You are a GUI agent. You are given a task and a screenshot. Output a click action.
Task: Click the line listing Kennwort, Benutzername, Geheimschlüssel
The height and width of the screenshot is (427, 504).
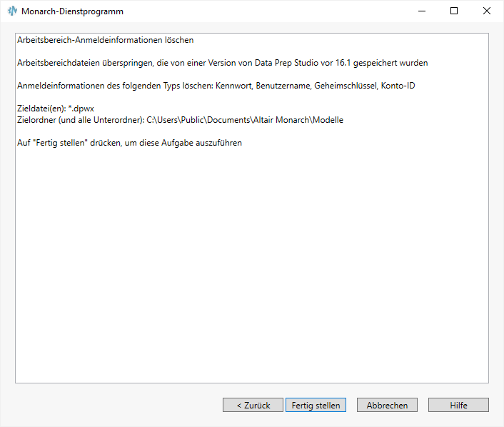[x=216, y=86]
